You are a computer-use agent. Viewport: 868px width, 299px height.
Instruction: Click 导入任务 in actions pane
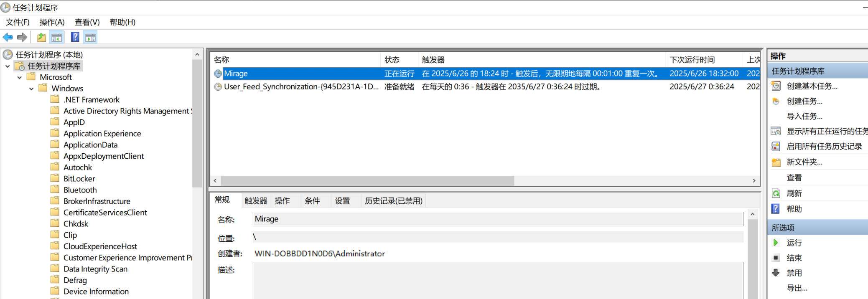[804, 116]
